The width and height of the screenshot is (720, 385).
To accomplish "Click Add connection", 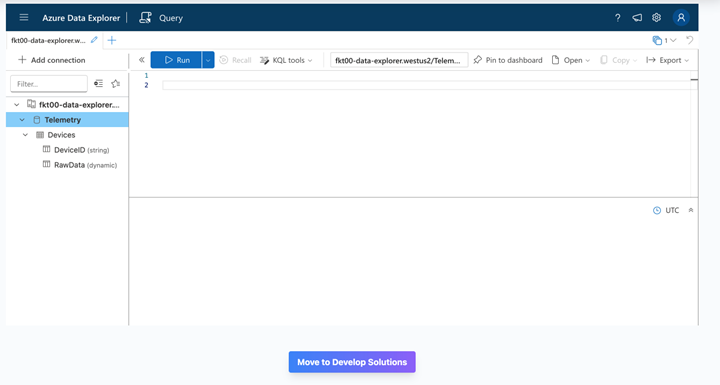I will [51, 60].
